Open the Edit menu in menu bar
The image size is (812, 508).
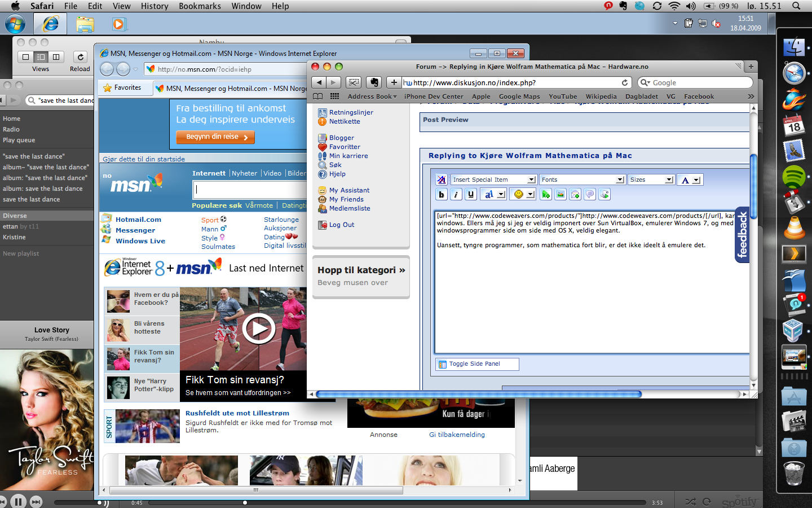click(x=95, y=6)
